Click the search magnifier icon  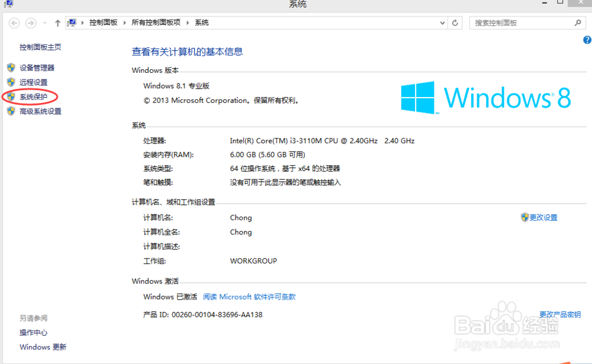[x=578, y=22]
